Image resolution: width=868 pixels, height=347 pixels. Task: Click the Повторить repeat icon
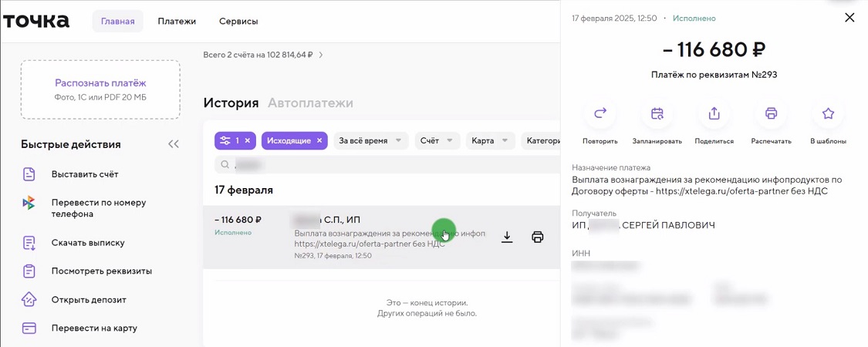[x=600, y=113]
